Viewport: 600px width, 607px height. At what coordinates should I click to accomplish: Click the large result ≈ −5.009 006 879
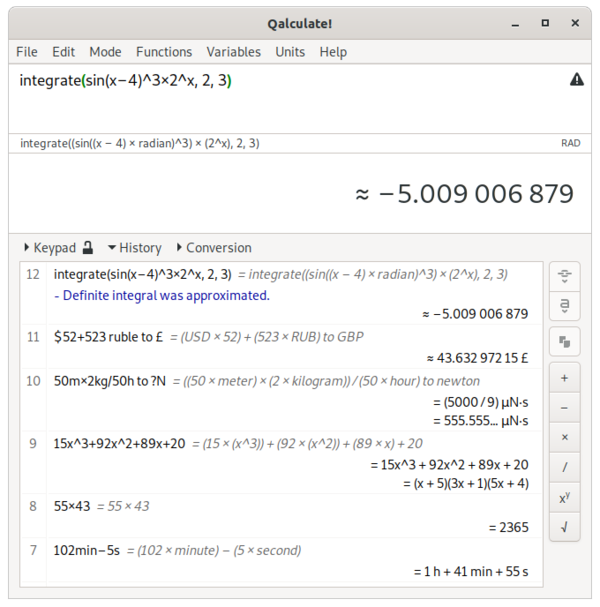[x=464, y=194]
